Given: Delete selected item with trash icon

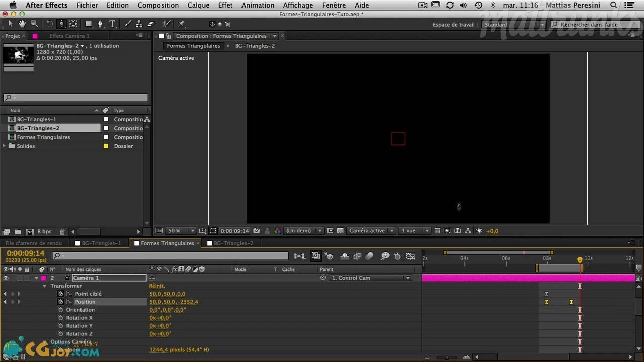Looking at the screenshot, I should [62, 232].
